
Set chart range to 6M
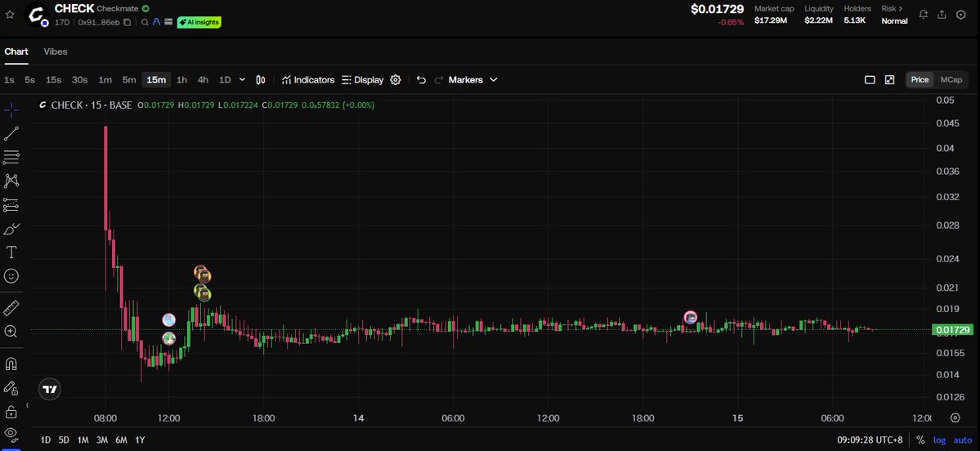121,440
